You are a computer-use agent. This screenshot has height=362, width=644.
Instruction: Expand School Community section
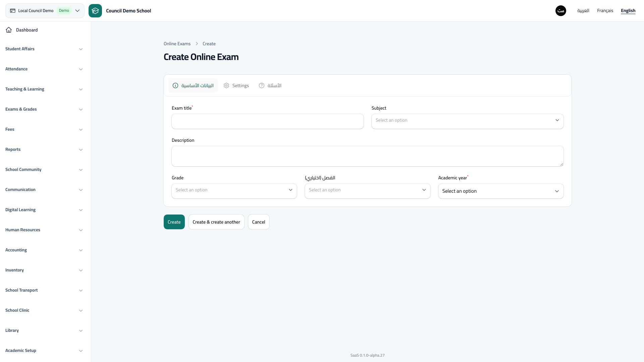44,170
